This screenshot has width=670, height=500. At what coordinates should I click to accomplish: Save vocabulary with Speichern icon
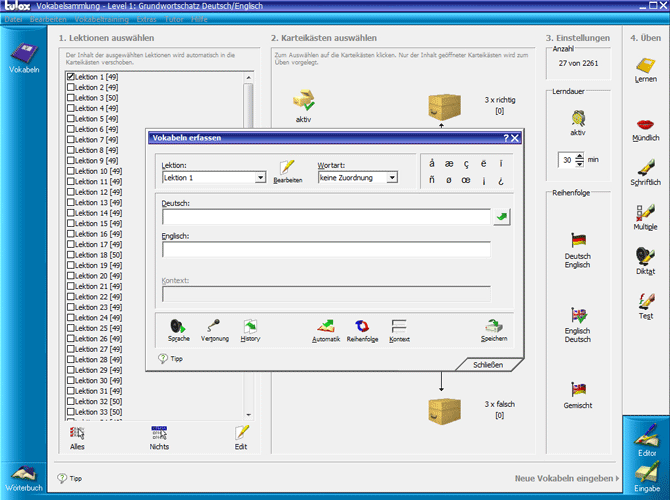(x=494, y=330)
